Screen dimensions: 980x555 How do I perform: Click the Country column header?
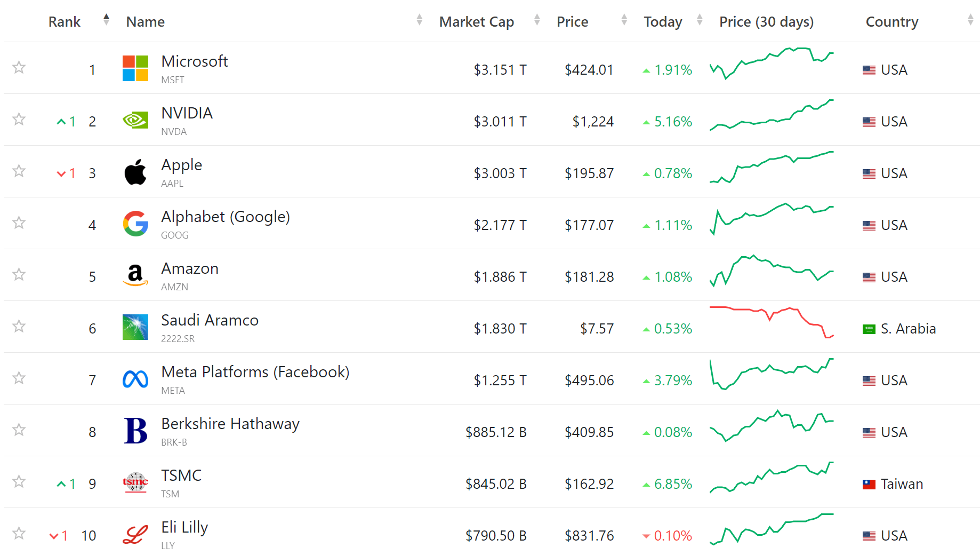(x=891, y=22)
